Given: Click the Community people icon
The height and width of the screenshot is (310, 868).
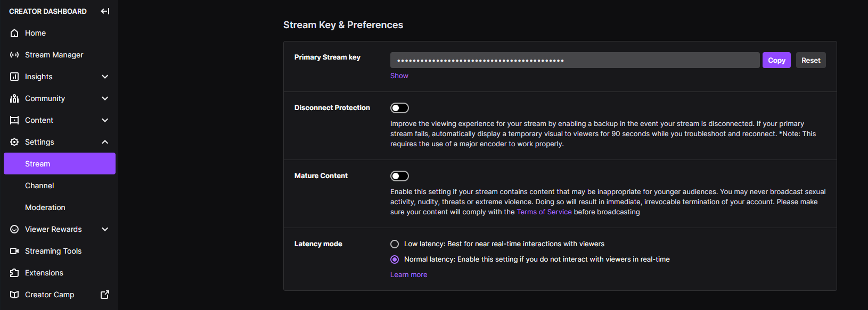Looking at the screenshot, I should pyautogui.click(x=14, y=98).
